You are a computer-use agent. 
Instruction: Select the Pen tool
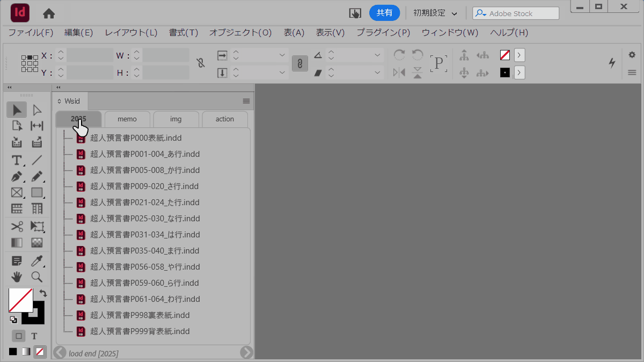coord(17,176)
